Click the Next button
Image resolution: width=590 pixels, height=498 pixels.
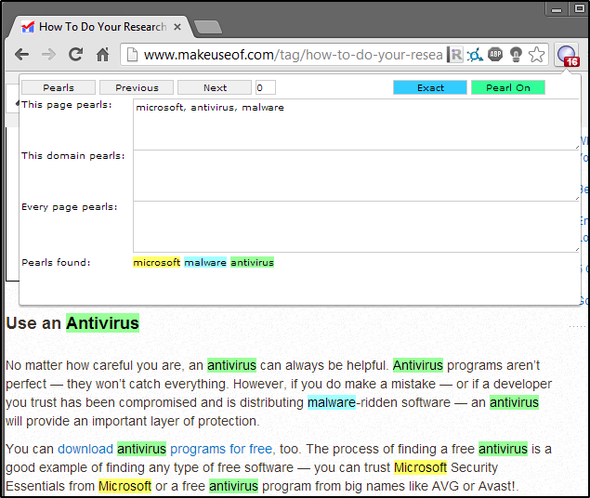[214, 88]
